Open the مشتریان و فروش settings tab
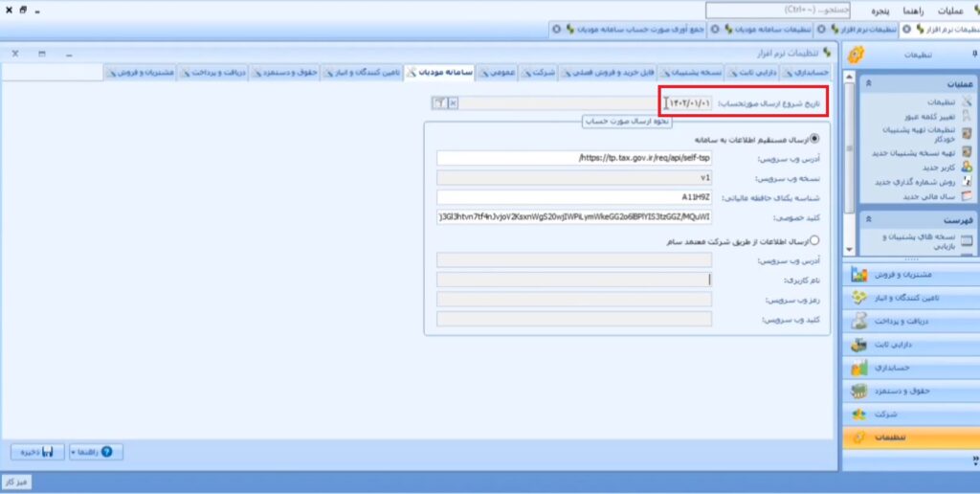Screen dimensions: 980x494 (140, 73)
